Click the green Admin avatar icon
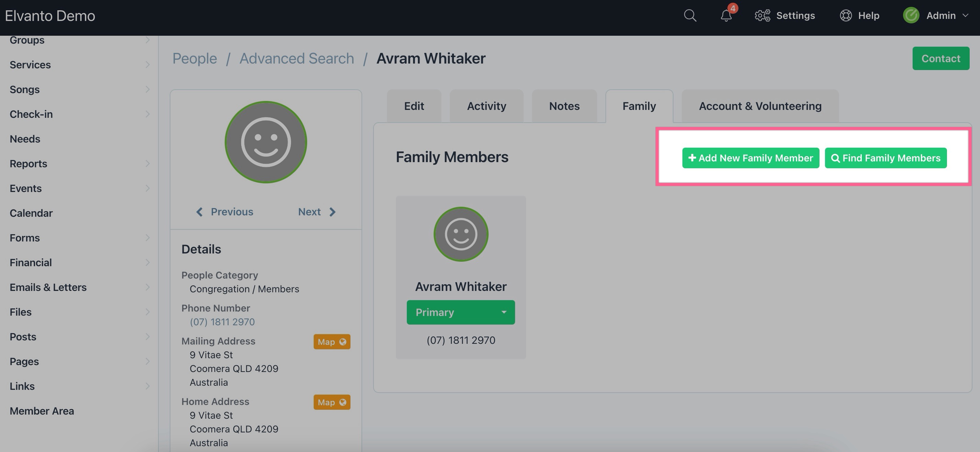The width and height of the screenshot is (980, 452). pos(911,15)
